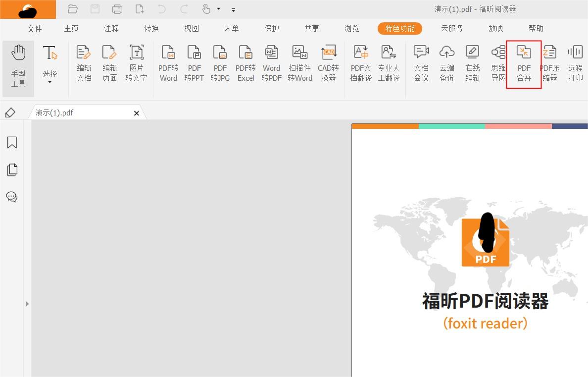Switch to the 共享 tab
This screenshot has height=377, width=588.
[x=312, y=29]
